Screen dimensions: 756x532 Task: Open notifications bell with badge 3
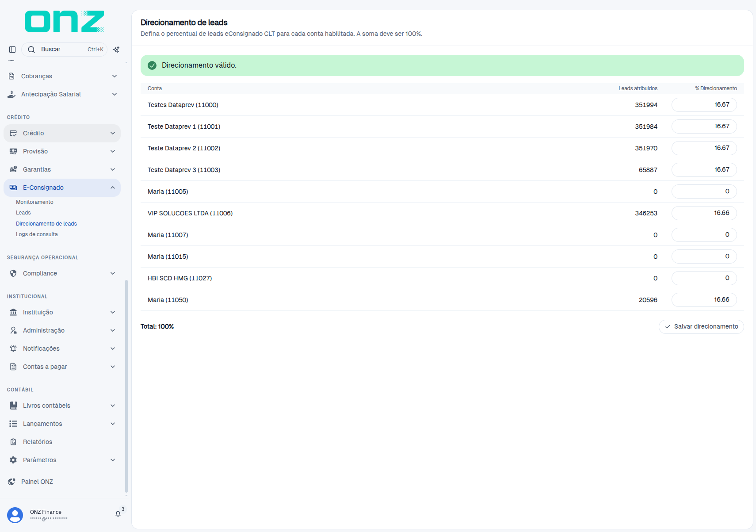click(x=118, y=513)
